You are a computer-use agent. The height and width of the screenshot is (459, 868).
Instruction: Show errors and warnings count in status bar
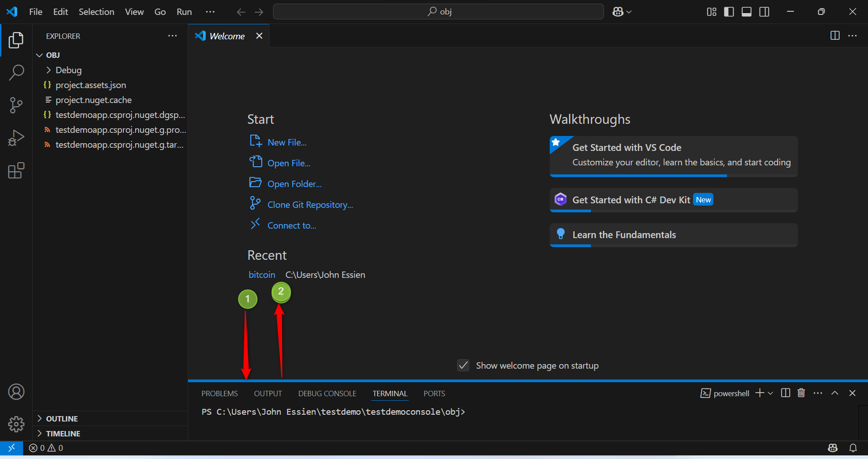46,448
